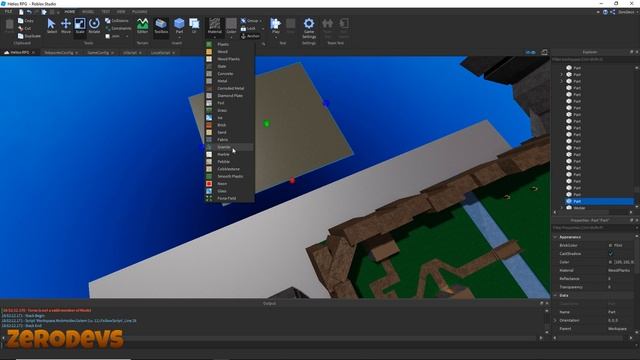
Task: Close the Explorer panel
Action: (636, 52)
